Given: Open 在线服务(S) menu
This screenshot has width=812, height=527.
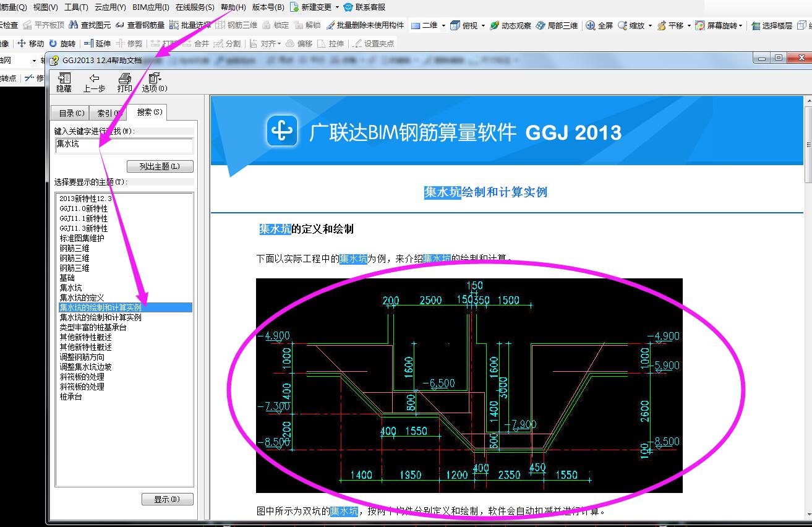Looking at the screenshot, I should [x=195, y=7].
